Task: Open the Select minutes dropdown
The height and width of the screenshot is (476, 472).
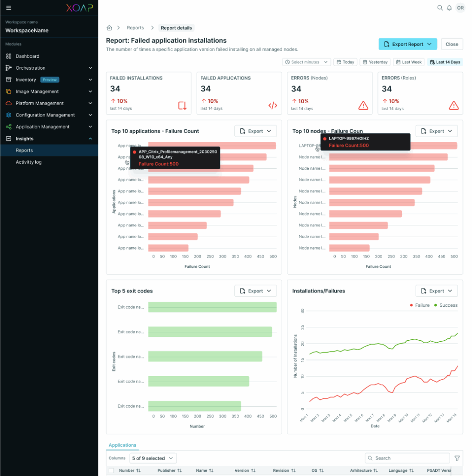Action: [306, 61]
